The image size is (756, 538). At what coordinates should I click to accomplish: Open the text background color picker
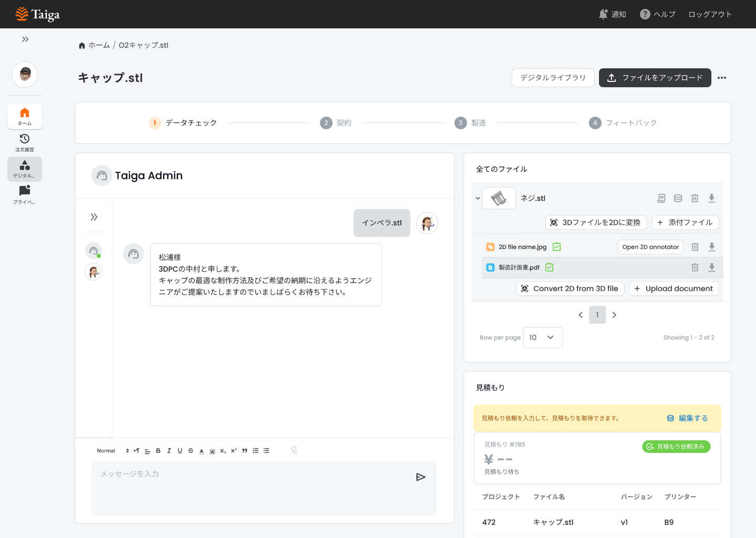pos(212,451)
